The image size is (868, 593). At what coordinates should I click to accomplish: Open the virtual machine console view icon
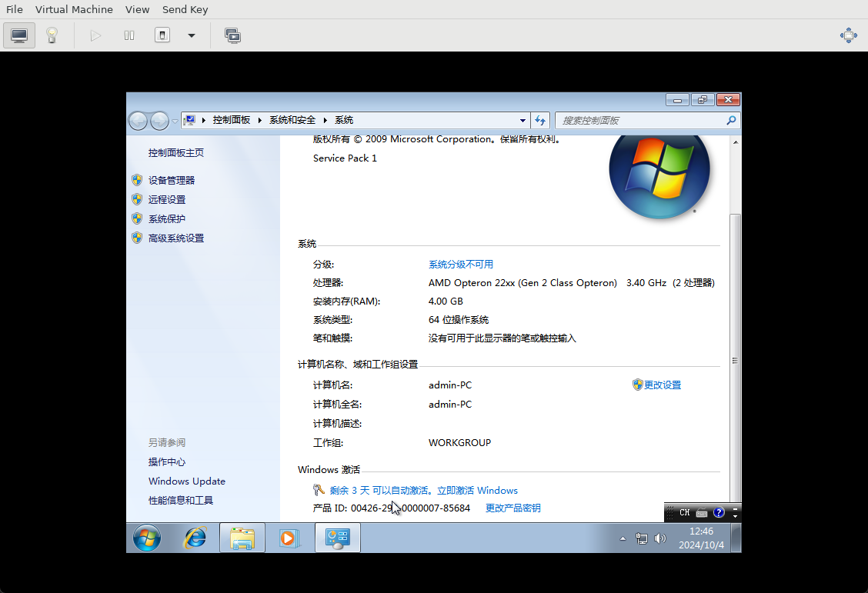coord(19,35)
